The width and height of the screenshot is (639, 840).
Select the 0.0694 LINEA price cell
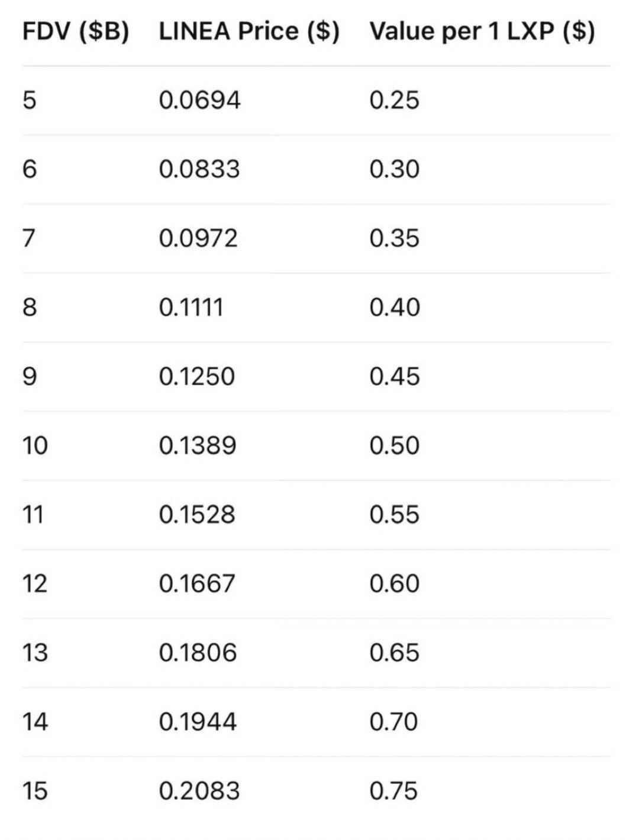click(199, 100)
